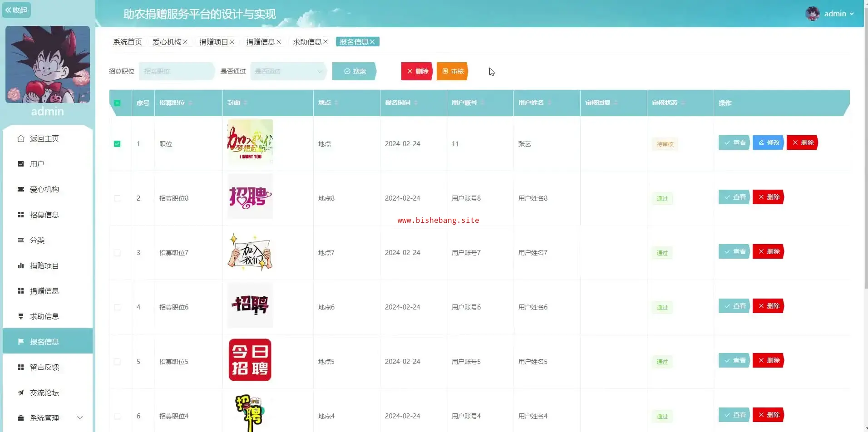The height and width of the screenshot is (432, 868).
Task: Click 修改 edit button for row 1
Action: (x=769, y=142)
